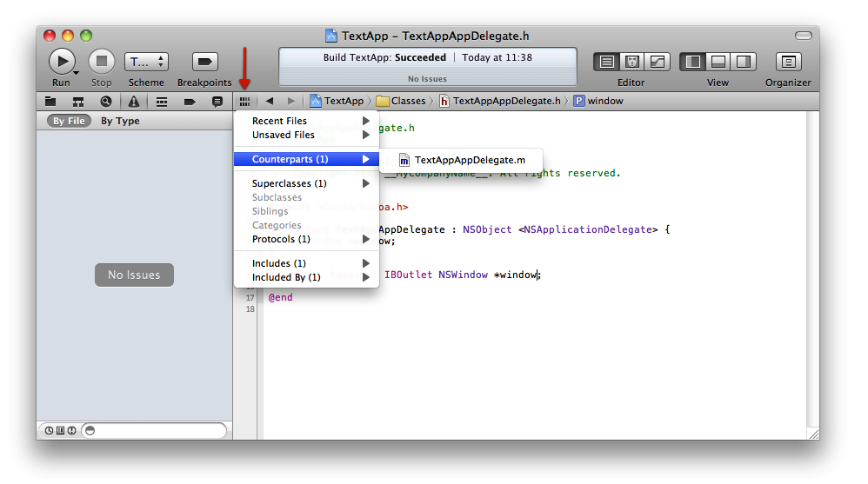Open the Unsaved Files submenu

(307, 135)
